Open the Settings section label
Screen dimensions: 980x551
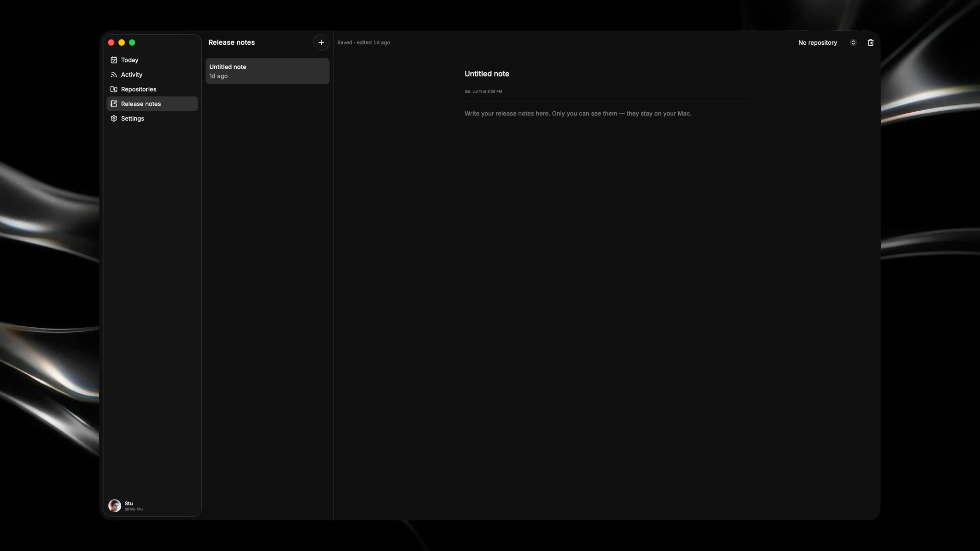point(132,118)
